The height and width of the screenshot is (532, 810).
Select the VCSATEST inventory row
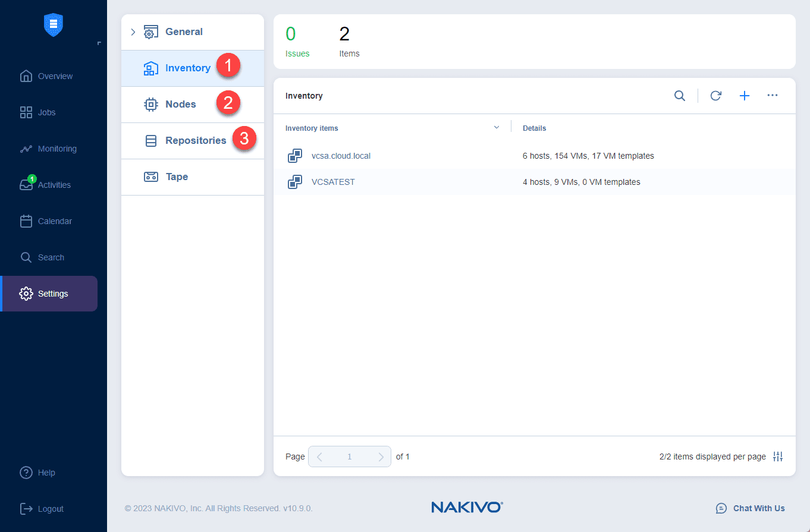(x=535, y=182)
